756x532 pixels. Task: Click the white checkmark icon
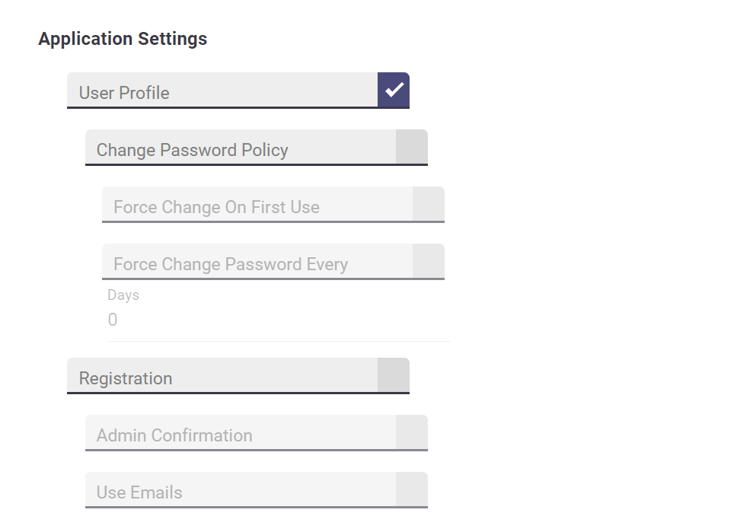(x=394, y=90)
